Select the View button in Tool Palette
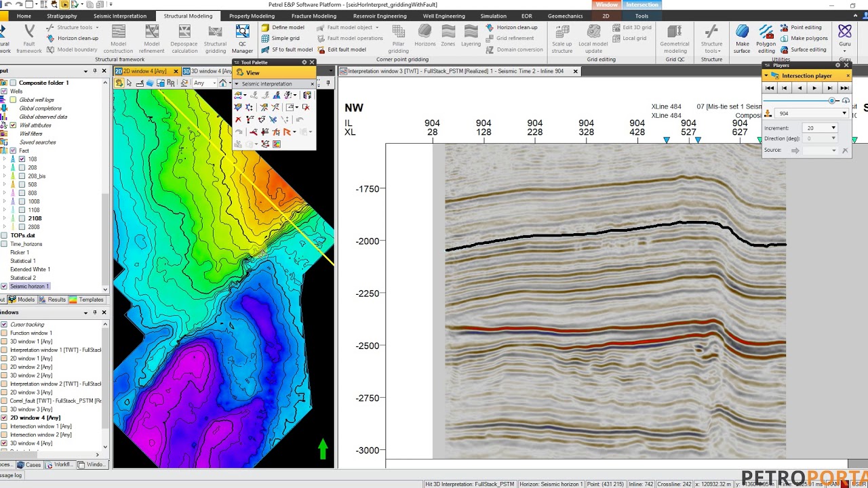 click(273, 73)
